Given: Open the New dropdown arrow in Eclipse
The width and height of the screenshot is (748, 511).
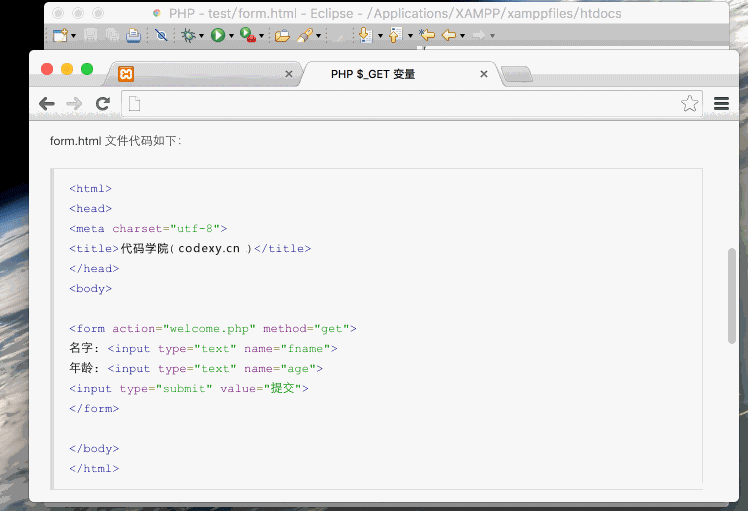Looking at the screenshot, I should [x=73, y=36].
